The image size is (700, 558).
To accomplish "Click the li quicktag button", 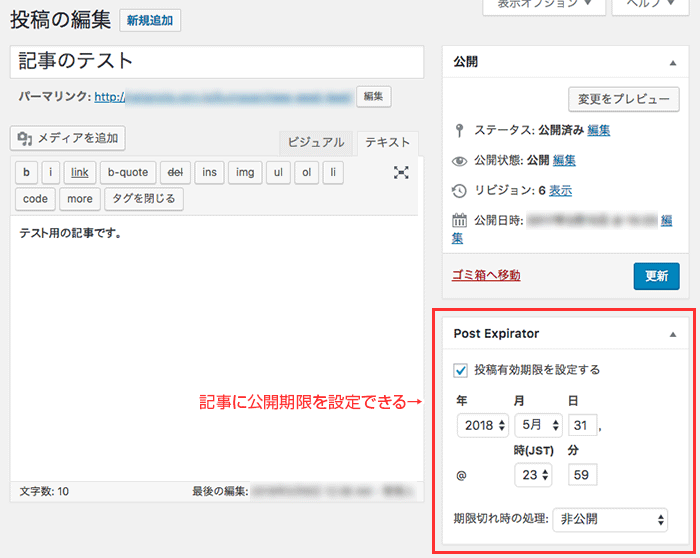I will tap(333, 173).
